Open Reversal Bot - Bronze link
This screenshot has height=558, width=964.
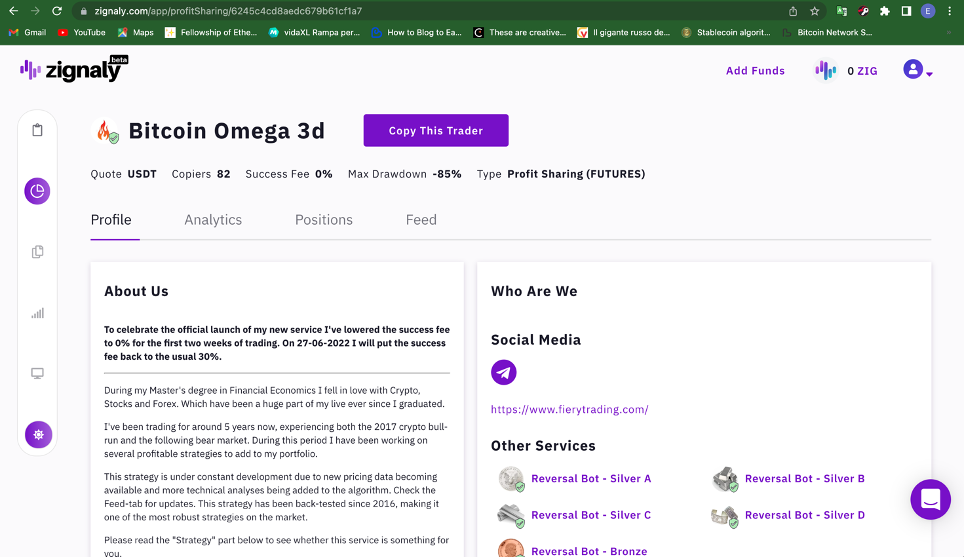coord(589,551)
